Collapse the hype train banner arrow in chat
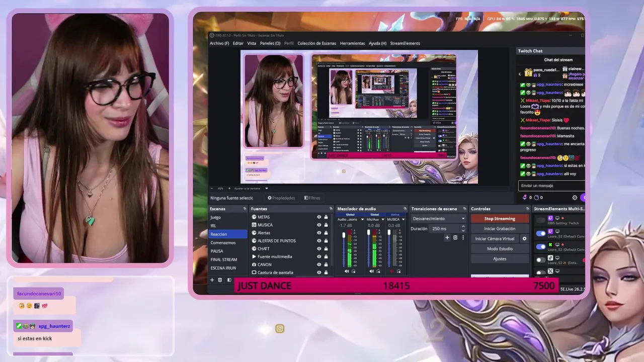 coord(520,74)
